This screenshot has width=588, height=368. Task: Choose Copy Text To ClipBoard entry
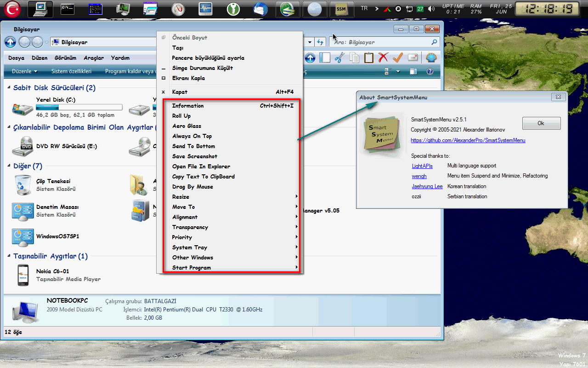click(x=230, y=177)
